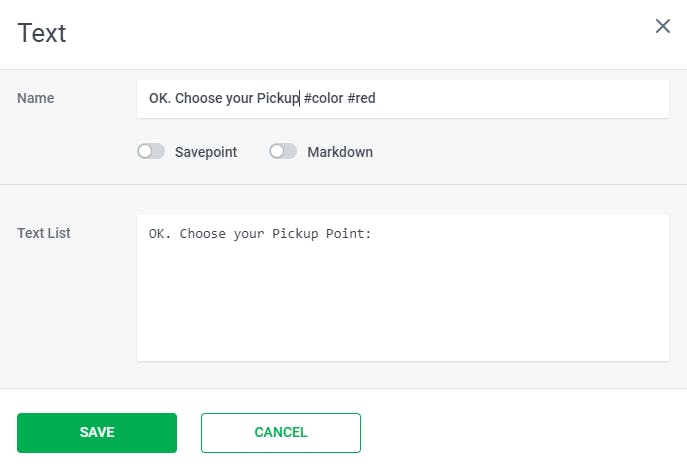Toggle the Savepoint switch
This screenshot has height=467, width=687.
click(151, 152)
